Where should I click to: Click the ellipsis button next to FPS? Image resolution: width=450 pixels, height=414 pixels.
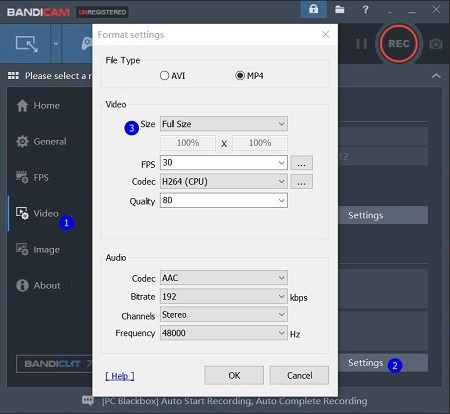(301, 163)
